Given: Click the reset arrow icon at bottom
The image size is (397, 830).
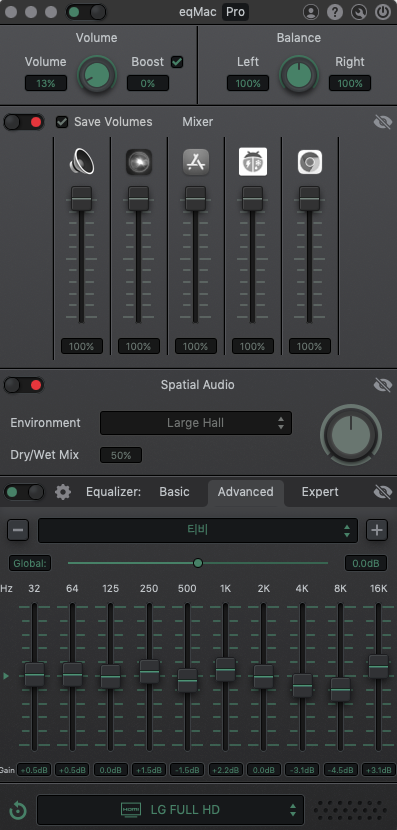Looking at the screenshot, I should [x=18, y=810].
